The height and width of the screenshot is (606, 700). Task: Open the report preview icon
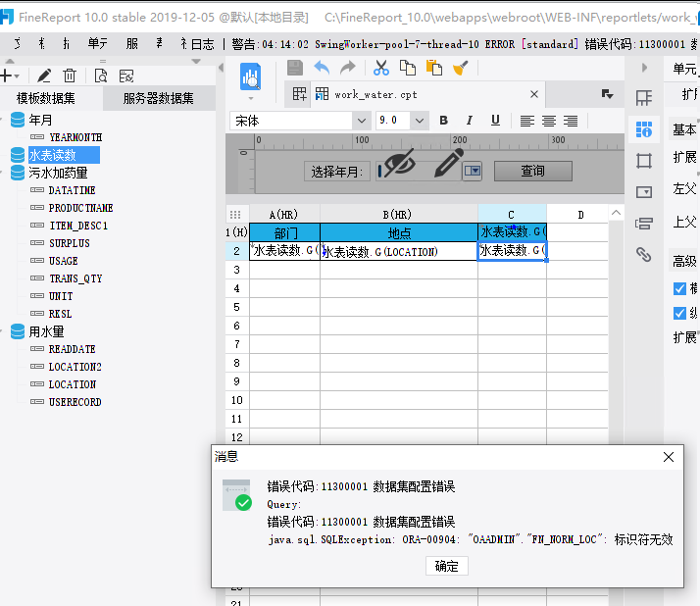point(250,76)
